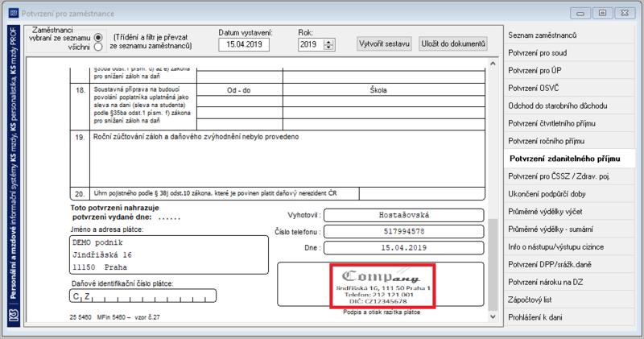Click 'Toto potvrzení nahrazuje' text
644x339 pixels.
coord(114,208)
